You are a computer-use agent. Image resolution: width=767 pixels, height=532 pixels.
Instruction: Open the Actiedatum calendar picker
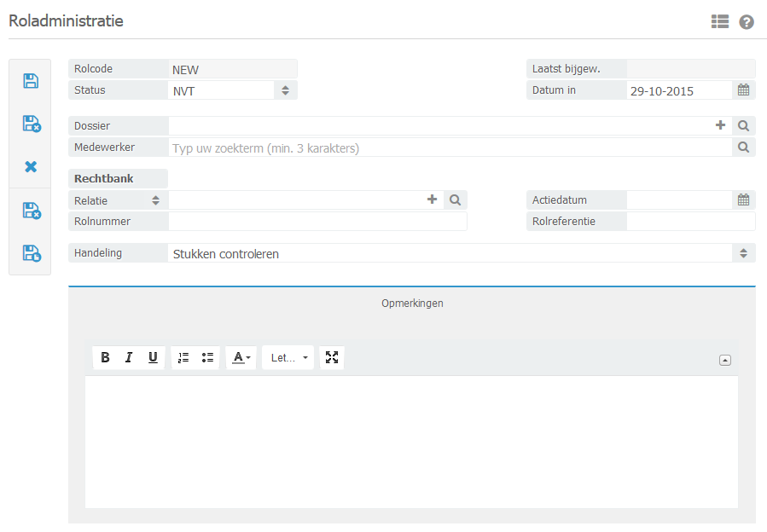click(x=743, y=200)
